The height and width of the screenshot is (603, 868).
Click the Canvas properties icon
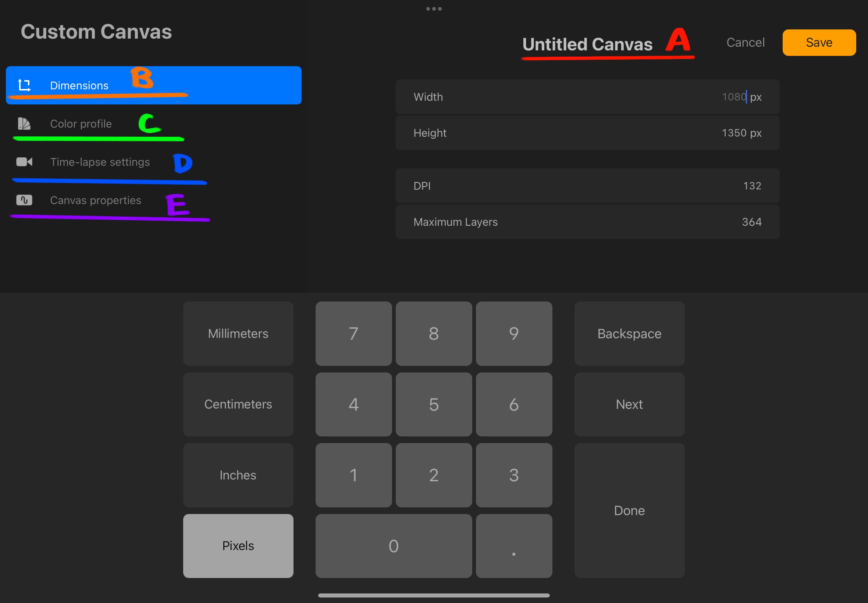(24, 200)
